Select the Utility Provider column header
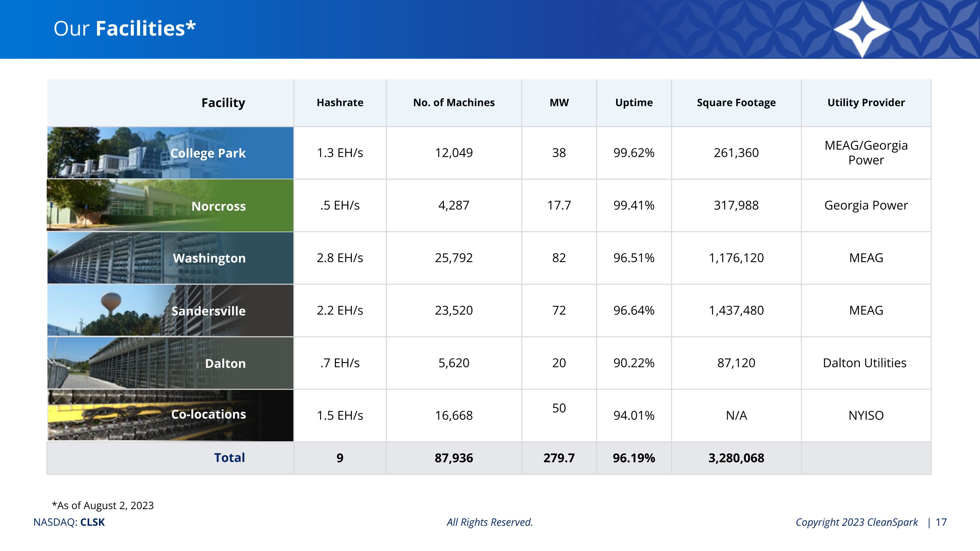Screen dimensions: 980x551 tap(866, 103)
